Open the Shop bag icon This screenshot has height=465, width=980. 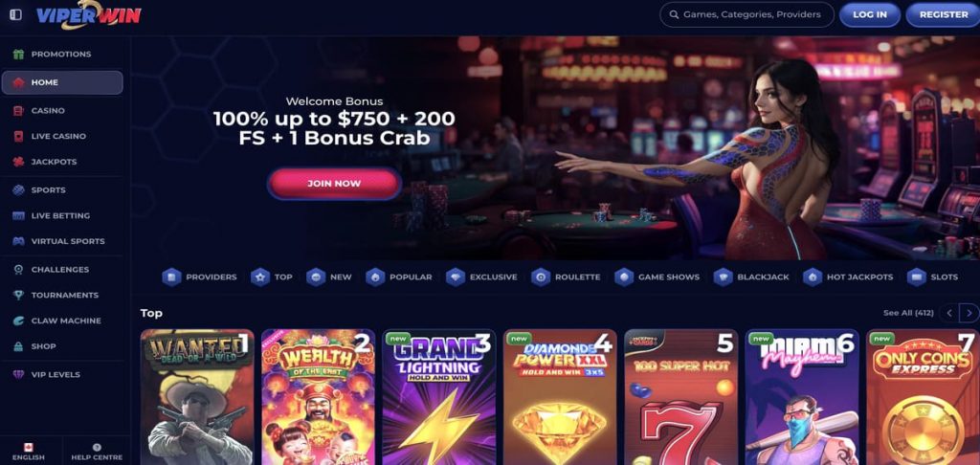point(19,346)
